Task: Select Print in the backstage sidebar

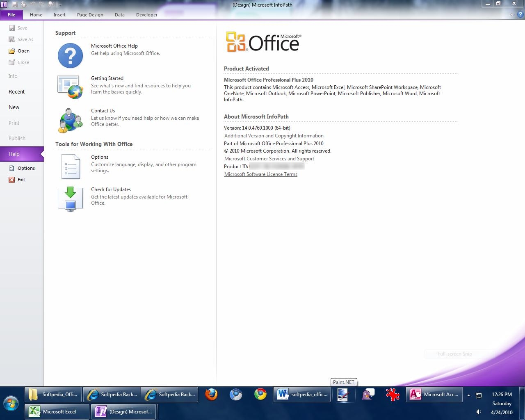Action: pyautogui.click(x=14, y=123)
